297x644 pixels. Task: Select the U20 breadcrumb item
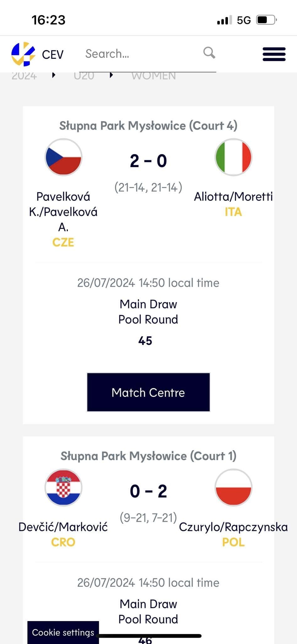[84, 76]
